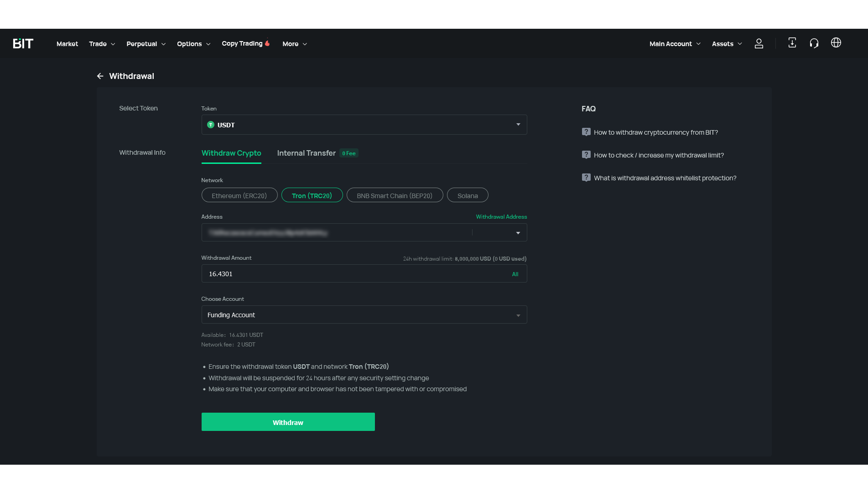The image size is (868, 493).
Task: Open the Assets dropdown
Action: pos(727,44)
